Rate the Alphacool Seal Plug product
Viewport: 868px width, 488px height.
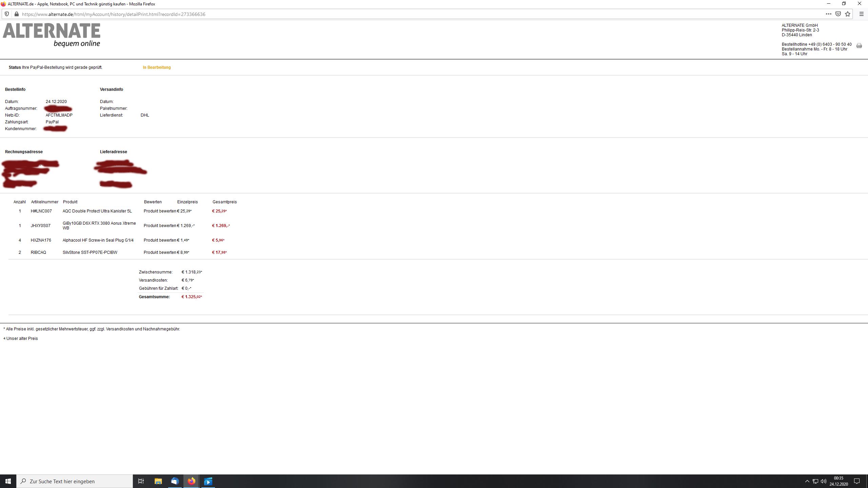[160, 240]
